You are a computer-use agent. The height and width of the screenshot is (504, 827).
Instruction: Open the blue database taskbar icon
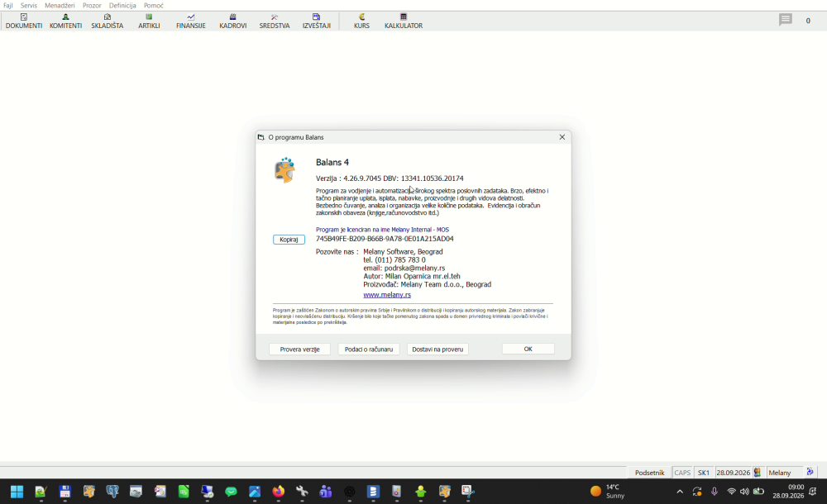[x=373, y=492]
